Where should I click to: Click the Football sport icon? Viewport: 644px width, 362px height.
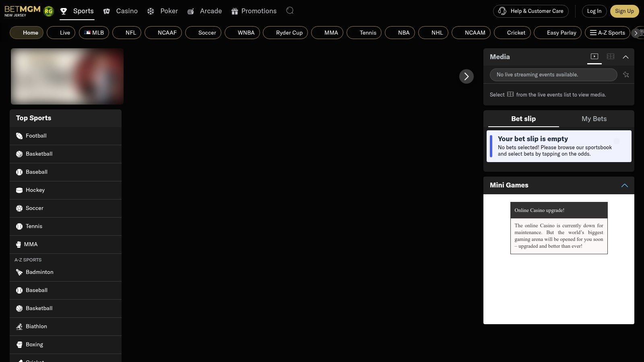[x=19, y=136]
